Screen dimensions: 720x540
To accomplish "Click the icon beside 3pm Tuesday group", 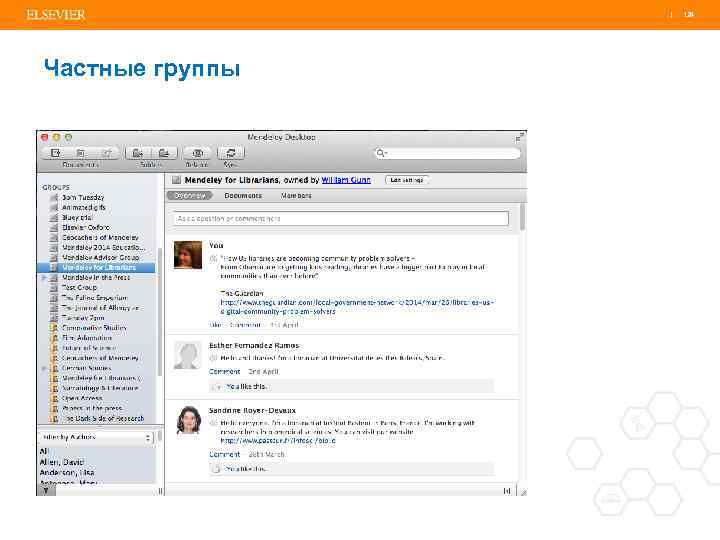I will [x=54, y=197].
